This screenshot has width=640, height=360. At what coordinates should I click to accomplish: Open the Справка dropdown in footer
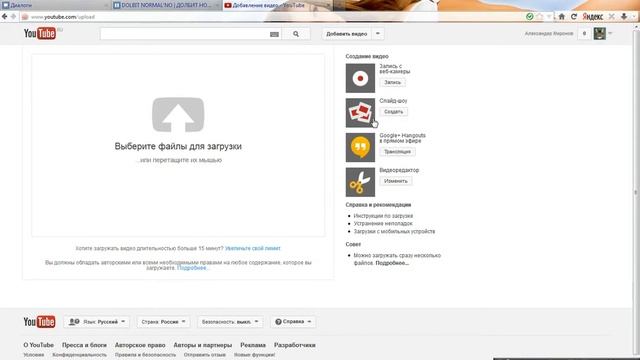point(293,322)
